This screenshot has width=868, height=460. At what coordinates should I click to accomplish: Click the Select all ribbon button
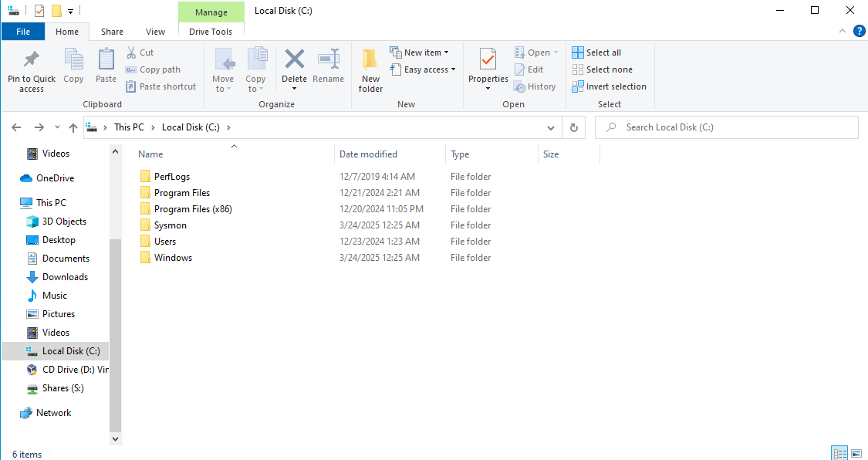596,52
